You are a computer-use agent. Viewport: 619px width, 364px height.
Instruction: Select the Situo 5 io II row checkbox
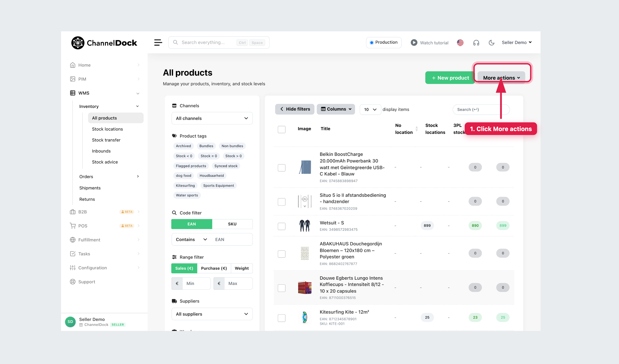(282, 202)
